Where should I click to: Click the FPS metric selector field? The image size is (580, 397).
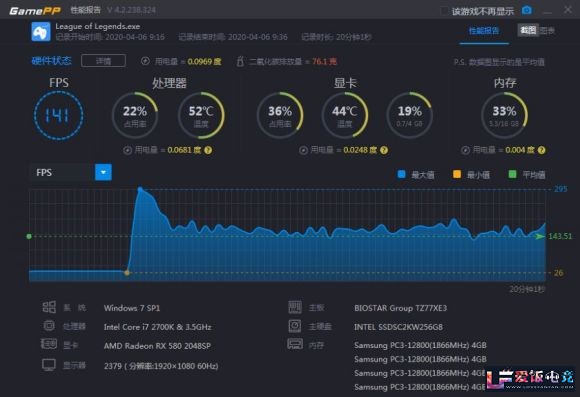click(62, 172)
